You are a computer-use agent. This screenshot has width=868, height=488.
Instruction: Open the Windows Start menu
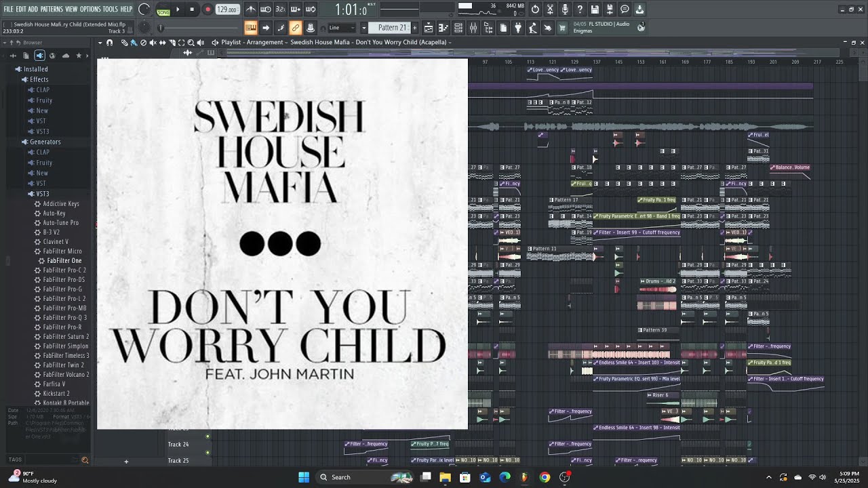click(304, 477)
